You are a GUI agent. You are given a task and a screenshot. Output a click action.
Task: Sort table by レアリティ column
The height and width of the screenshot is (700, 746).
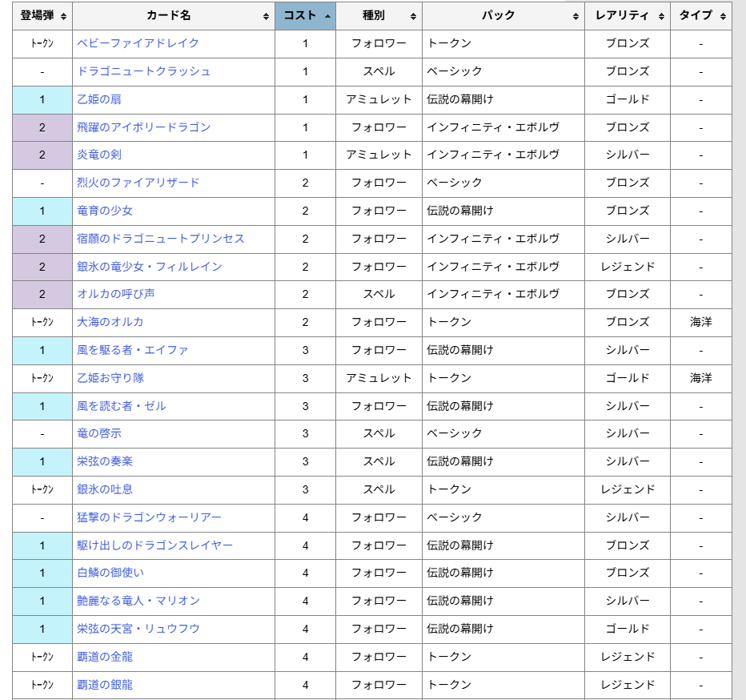[628, 16]
